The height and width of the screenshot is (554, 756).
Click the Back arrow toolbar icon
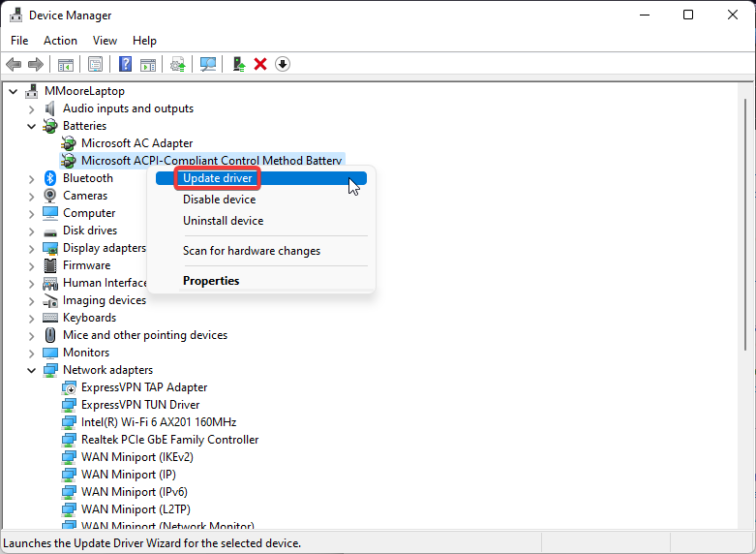pos(14,64)
